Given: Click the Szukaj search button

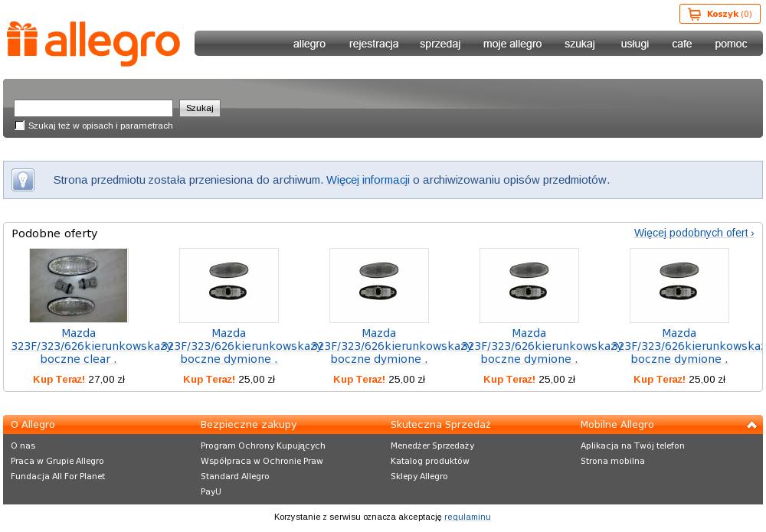Looking at the screenshot, I should click(200, 108).
